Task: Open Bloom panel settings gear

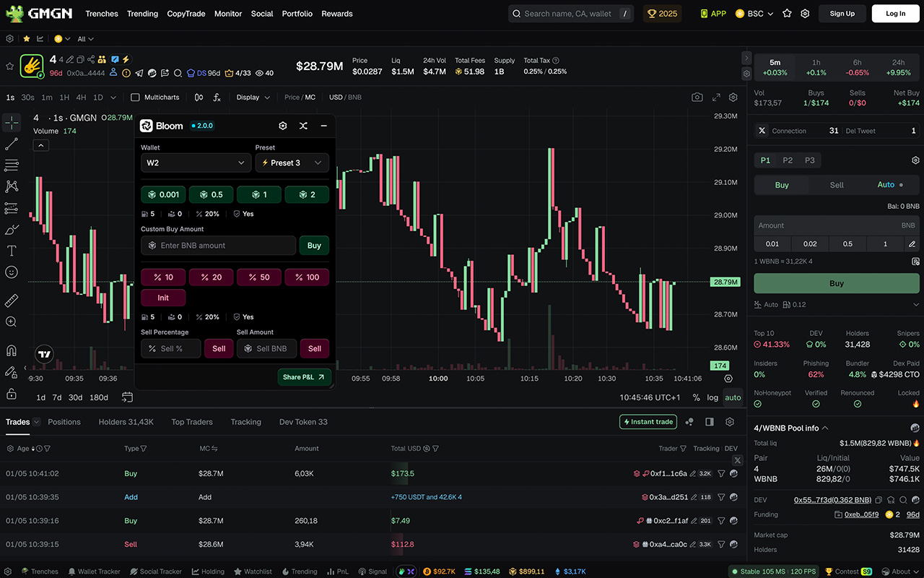Action: click(283, 126)
